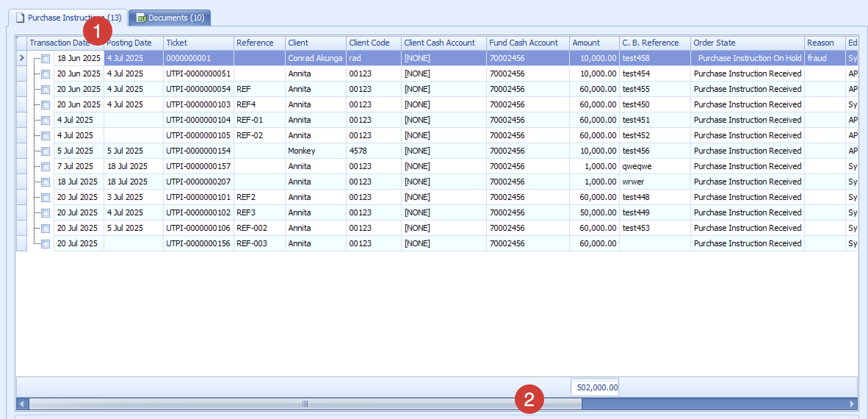Tick checkbox for ticket 0000000001 row
Screen dimensions: 868x419
coord(46,58)
